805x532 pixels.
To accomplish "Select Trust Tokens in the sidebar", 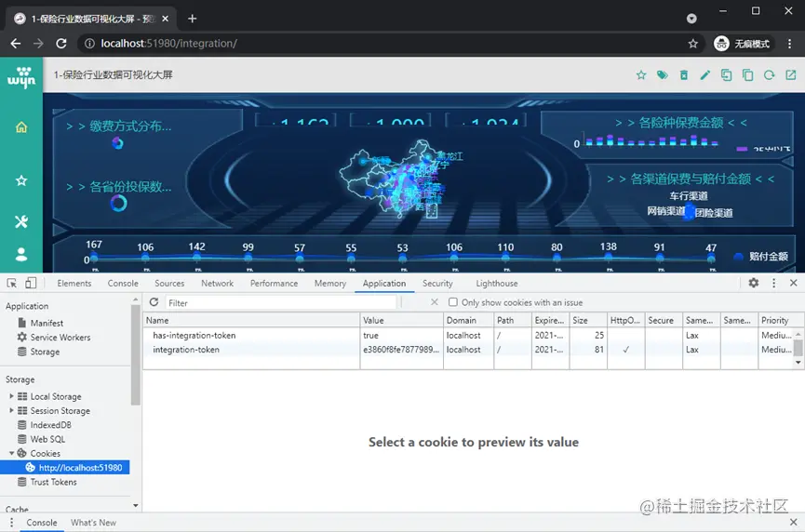I will [x=53, y=482].
